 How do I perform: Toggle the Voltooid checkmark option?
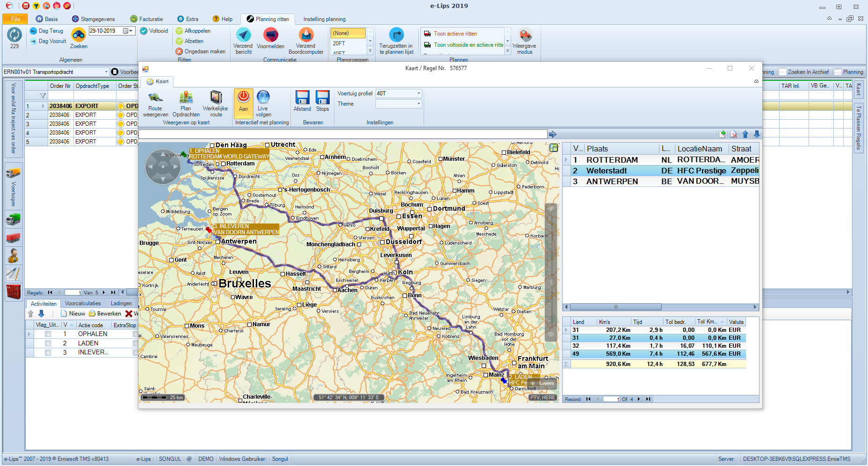(x=154, y=31)
